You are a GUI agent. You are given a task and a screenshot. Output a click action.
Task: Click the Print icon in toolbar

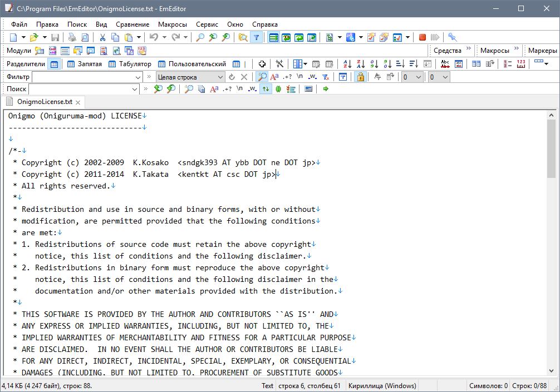pyautogui.click(x=72, y=37)
